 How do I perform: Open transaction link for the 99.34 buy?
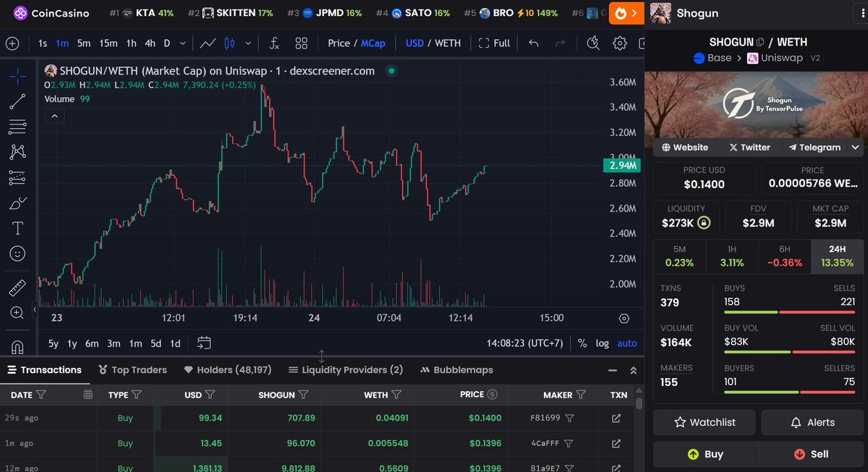point(616,418)
